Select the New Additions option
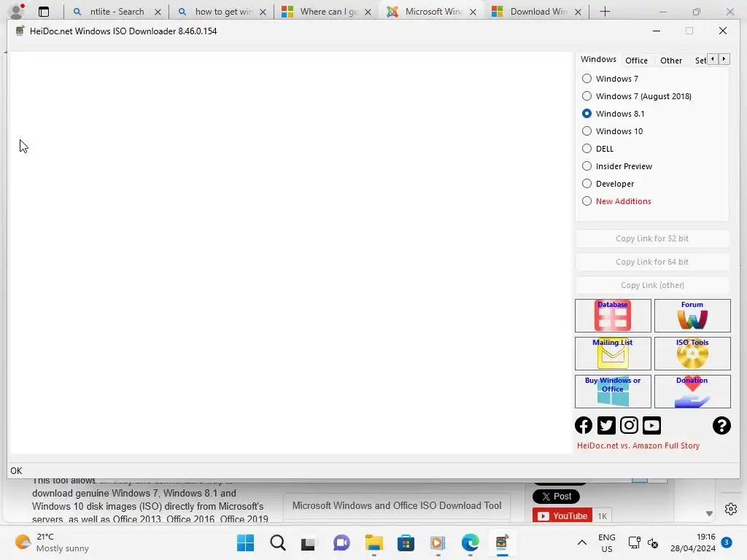The image size is (747, 560). click(617, 201)
